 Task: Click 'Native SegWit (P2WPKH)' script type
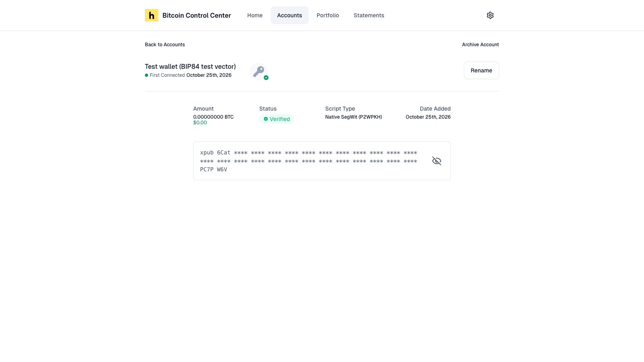pyautogui.click(x=353, y=117)
